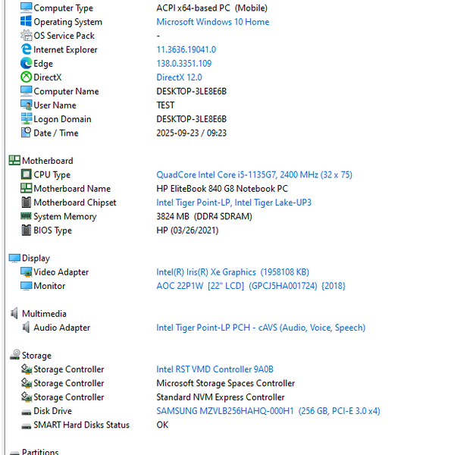Select the Motherboard section header
The width and height of the screenshot is (476, 455).
(x=48, y=160)
